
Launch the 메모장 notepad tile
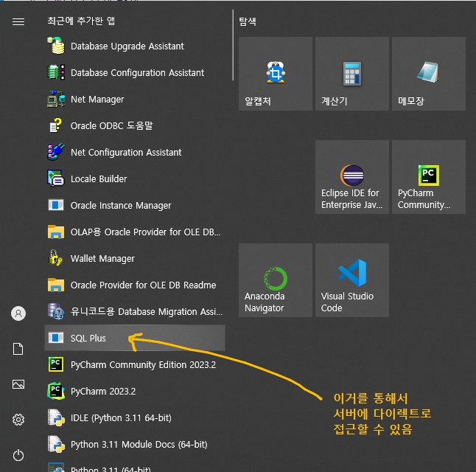click(x=429, y=74)
